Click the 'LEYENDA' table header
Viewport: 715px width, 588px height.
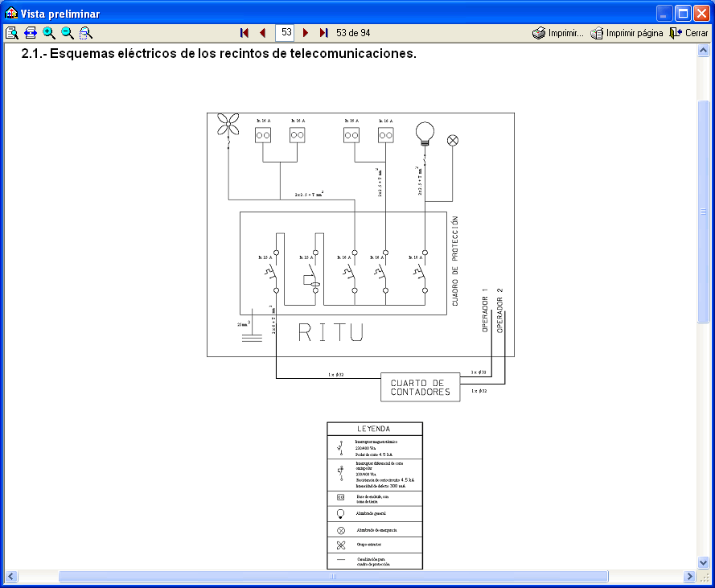click(x=374, y=429)
